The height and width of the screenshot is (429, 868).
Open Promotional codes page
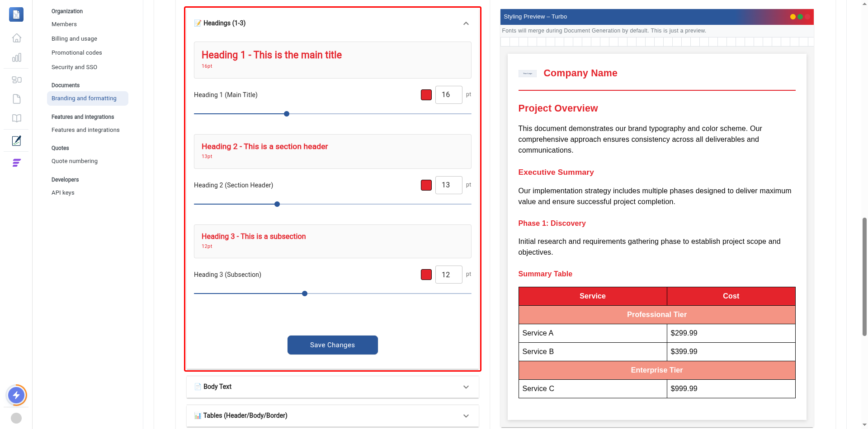pos(77,53)
